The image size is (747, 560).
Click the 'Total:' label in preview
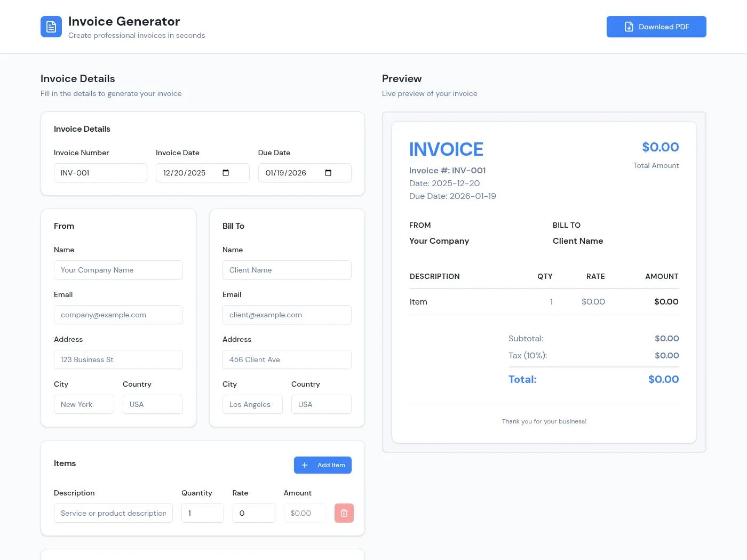point(522,380)
